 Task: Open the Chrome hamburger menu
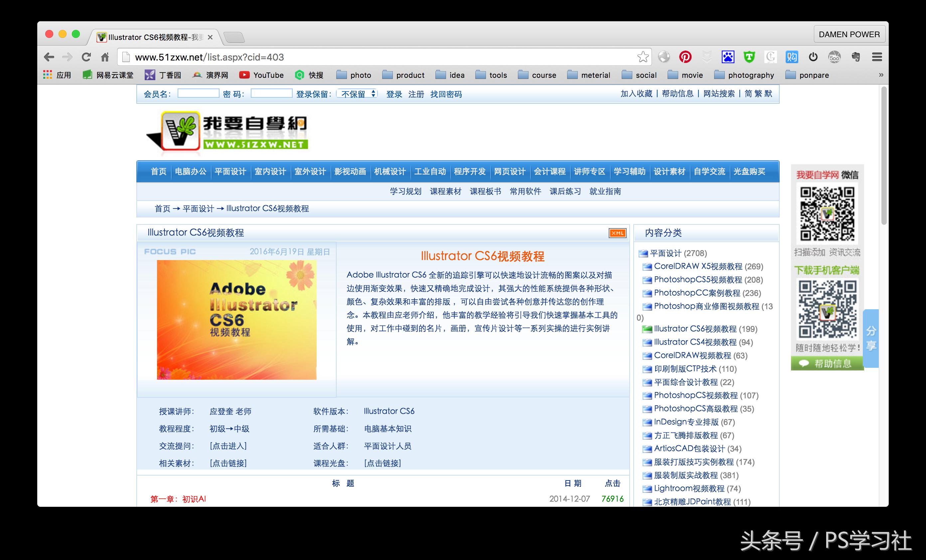(877, 57)
